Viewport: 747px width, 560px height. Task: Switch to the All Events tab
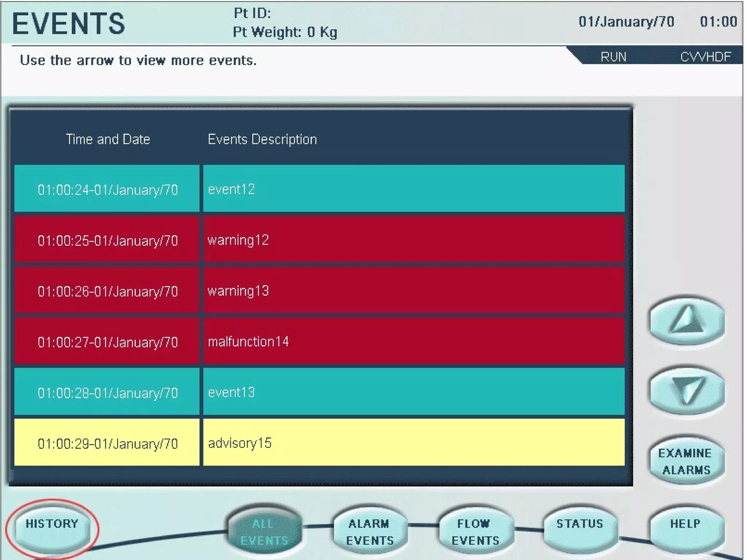click(x=264, y=532)
